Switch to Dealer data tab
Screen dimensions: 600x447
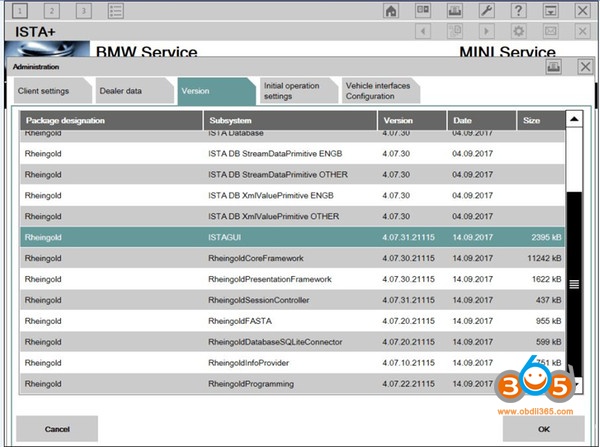(x=134, y=91)
